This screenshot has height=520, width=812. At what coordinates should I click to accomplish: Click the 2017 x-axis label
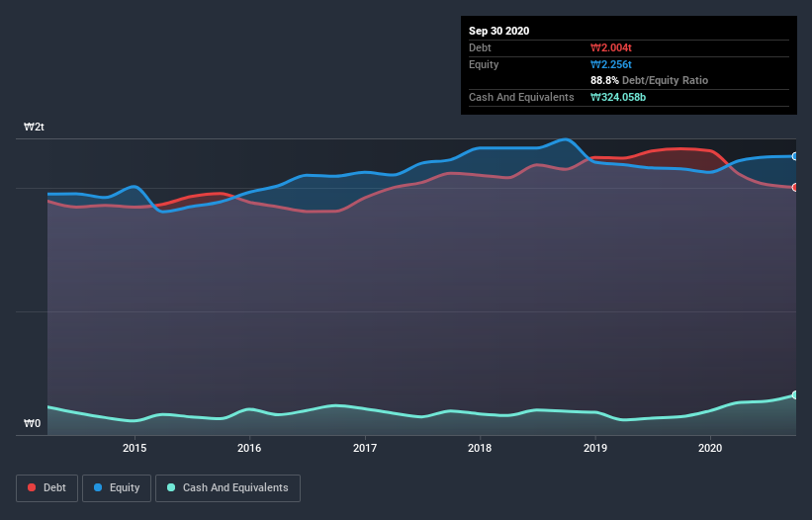click(x=365, y=448)
